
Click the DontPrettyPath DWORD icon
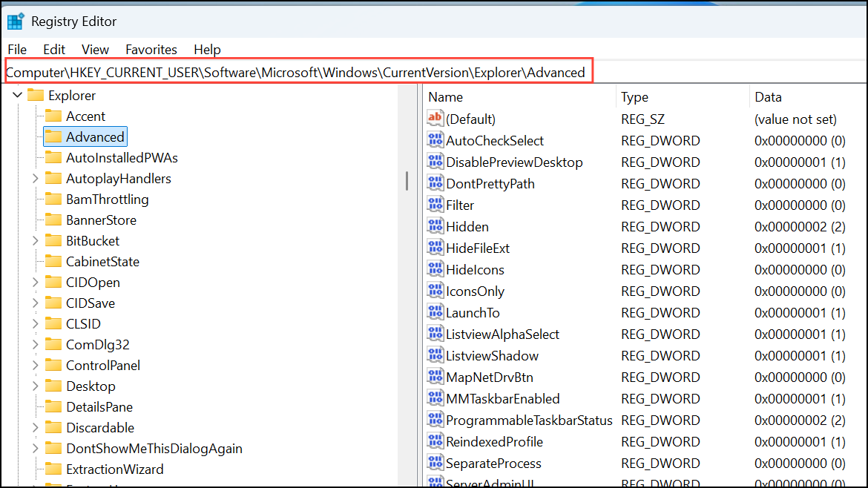(435, 183)
